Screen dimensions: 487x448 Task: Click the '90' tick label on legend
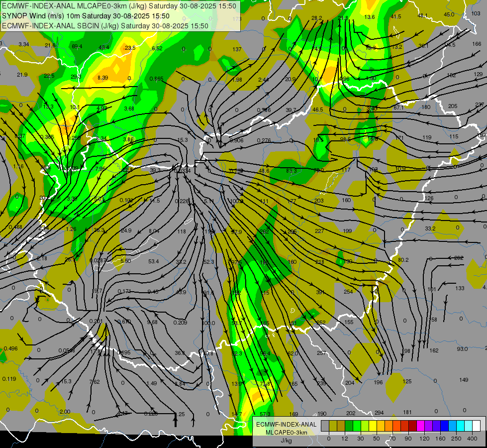click(408, 439)
